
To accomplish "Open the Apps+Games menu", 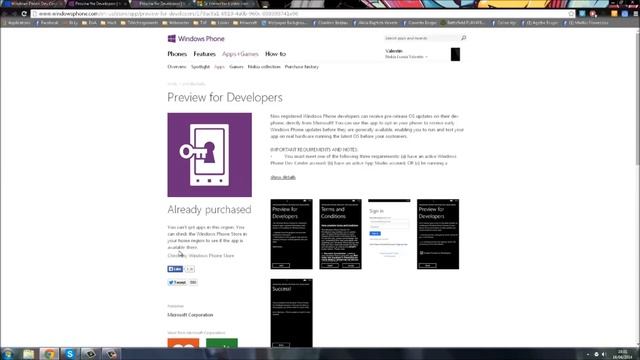I will (240, 54).
